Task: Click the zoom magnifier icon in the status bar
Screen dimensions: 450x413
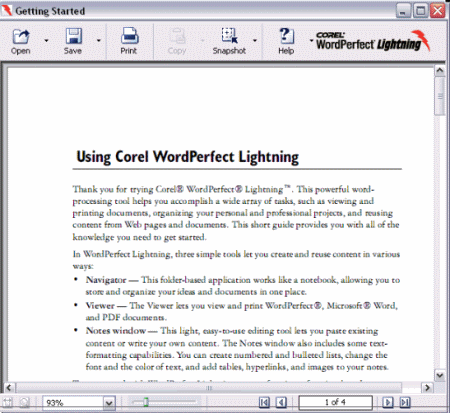Action: pyautogui.click(x=24, y=403)
